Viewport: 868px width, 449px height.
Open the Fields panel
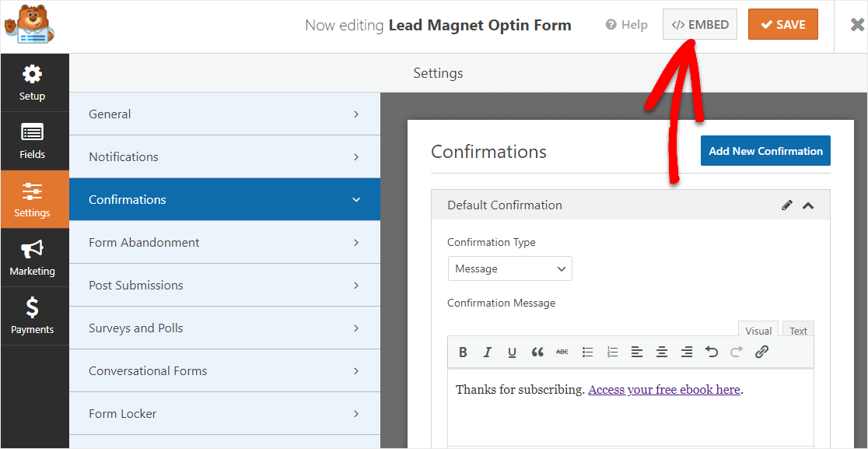34,141
